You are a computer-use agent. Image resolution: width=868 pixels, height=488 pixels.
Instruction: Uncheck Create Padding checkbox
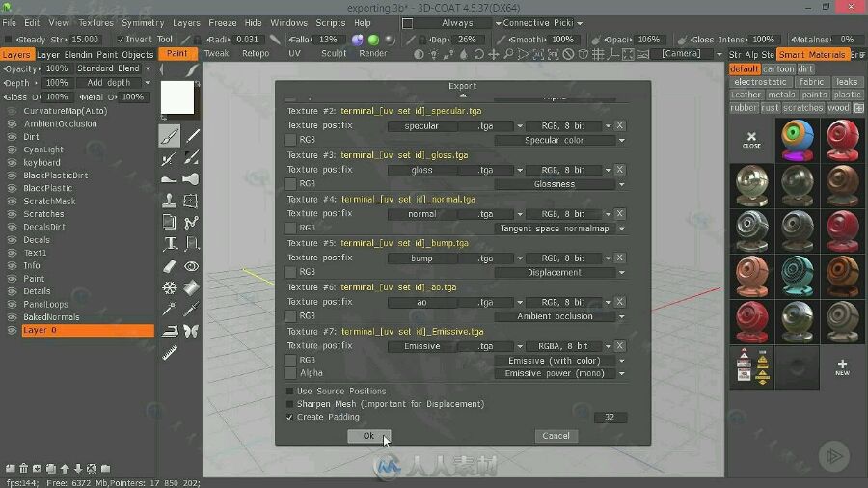pyautogui.click(x=289, y=418)
